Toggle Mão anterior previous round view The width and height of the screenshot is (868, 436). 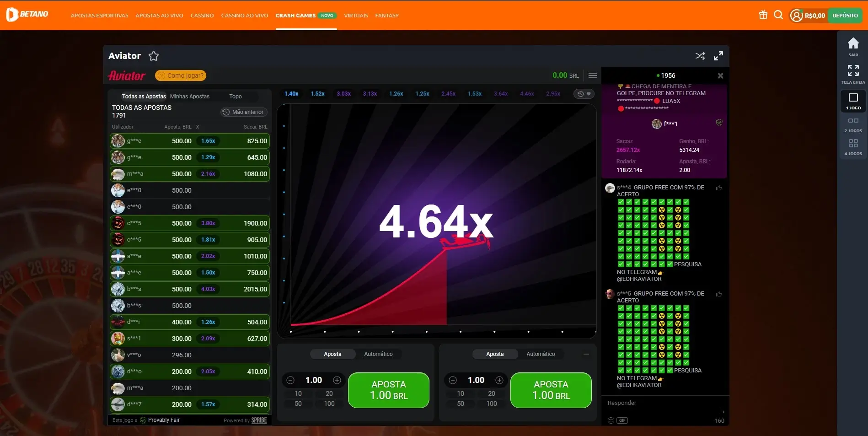click(244, 112)
